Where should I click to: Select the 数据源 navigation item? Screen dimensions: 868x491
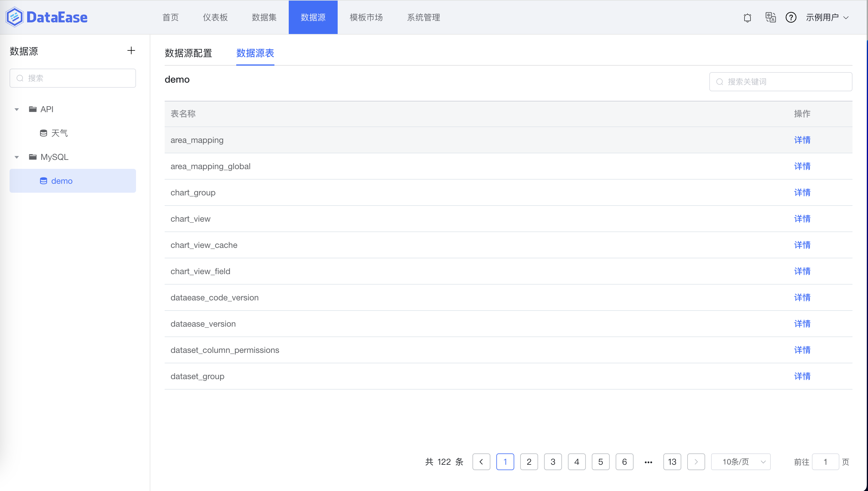(313, 17)
